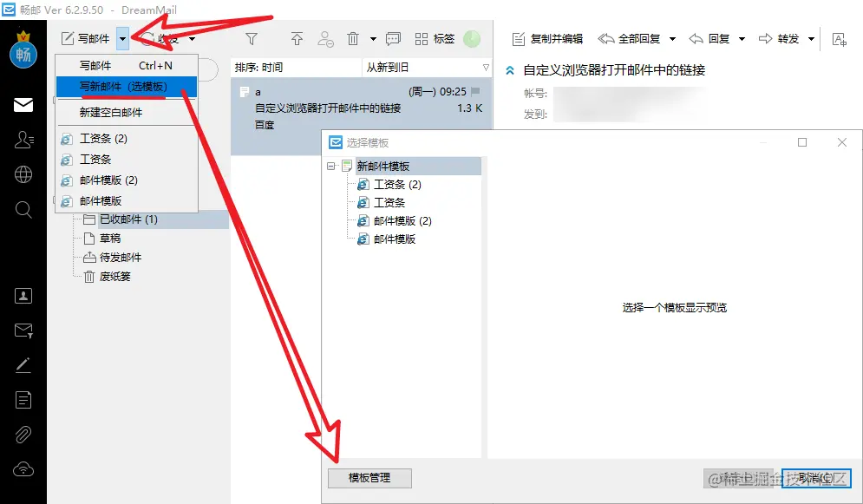Select 新建空白邮件 menu entry
The image size is (863, 504).
(x=127, y=112)
